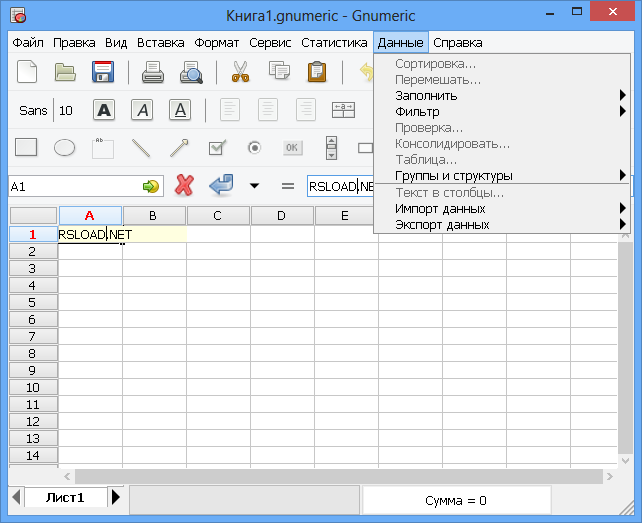Select the ellipse drawing tool

pyautogui.click(x=64, y=147)
